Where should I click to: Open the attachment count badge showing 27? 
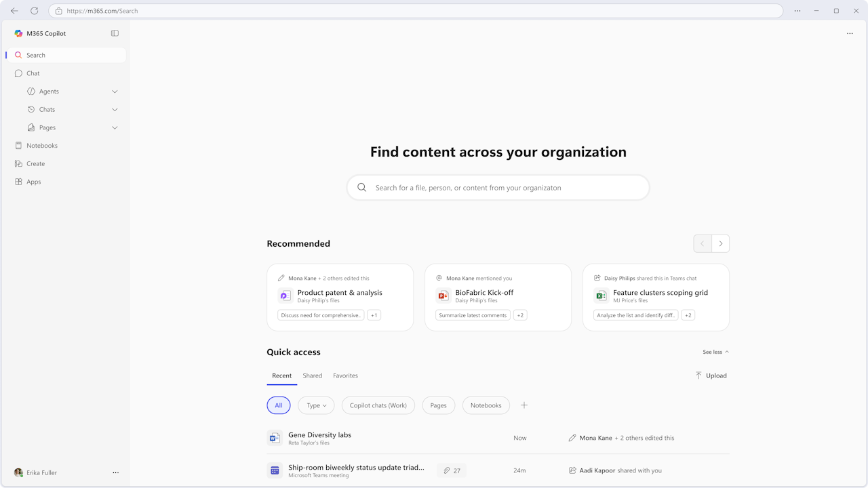[451, 470]
